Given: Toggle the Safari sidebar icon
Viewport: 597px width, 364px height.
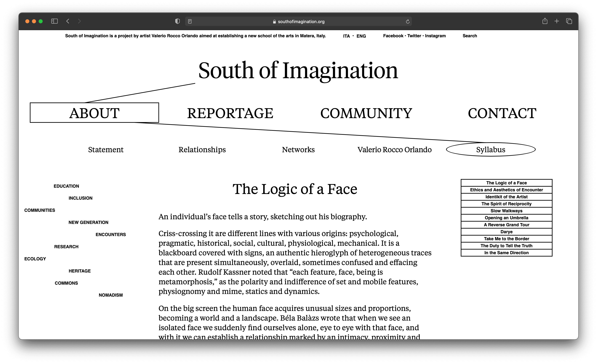Looking at the screenshot, I should tap(54, 21).
